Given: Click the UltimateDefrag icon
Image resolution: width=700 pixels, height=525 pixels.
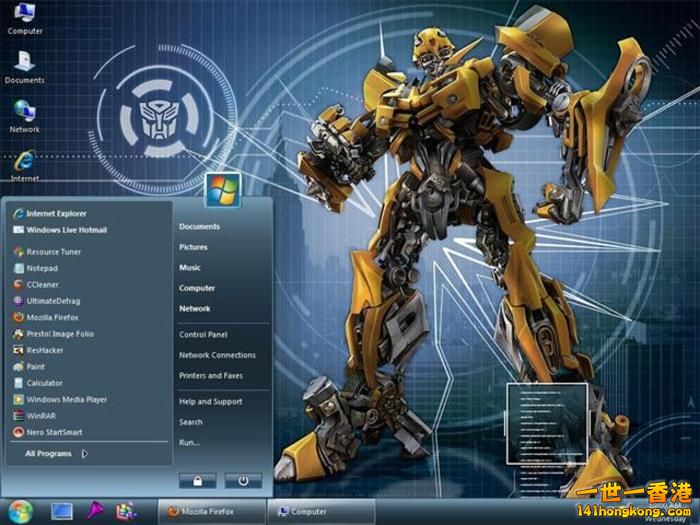Looking at the screenshot, I should click(18, 301).
